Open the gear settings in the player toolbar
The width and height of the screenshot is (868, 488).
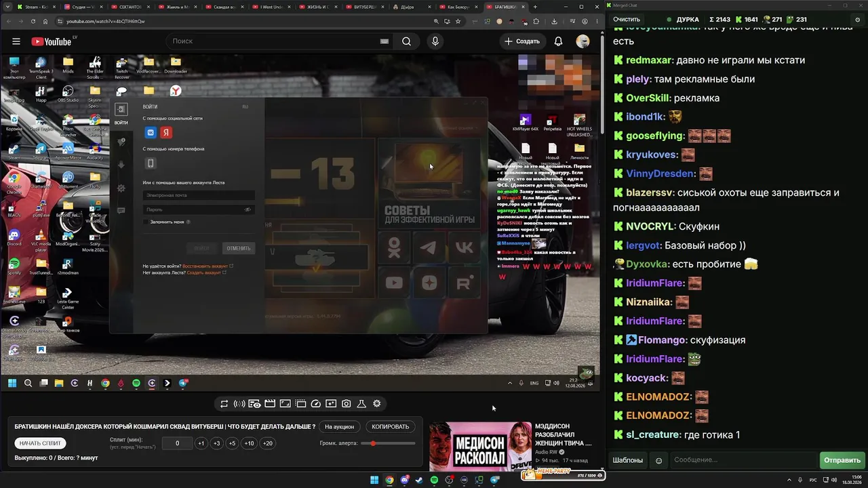coord(377,404)
